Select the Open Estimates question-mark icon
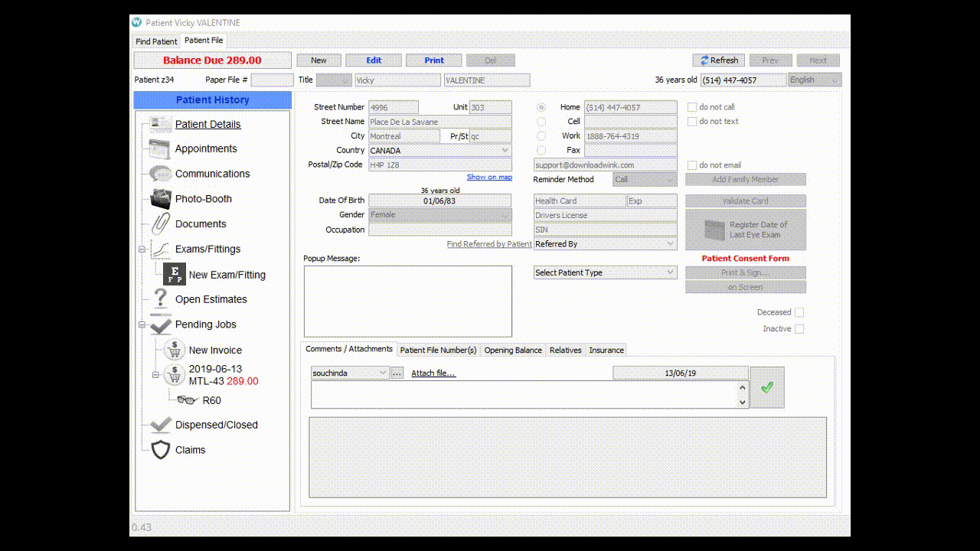Viewport: 980px width, 551px height. (x=161, y=299)
